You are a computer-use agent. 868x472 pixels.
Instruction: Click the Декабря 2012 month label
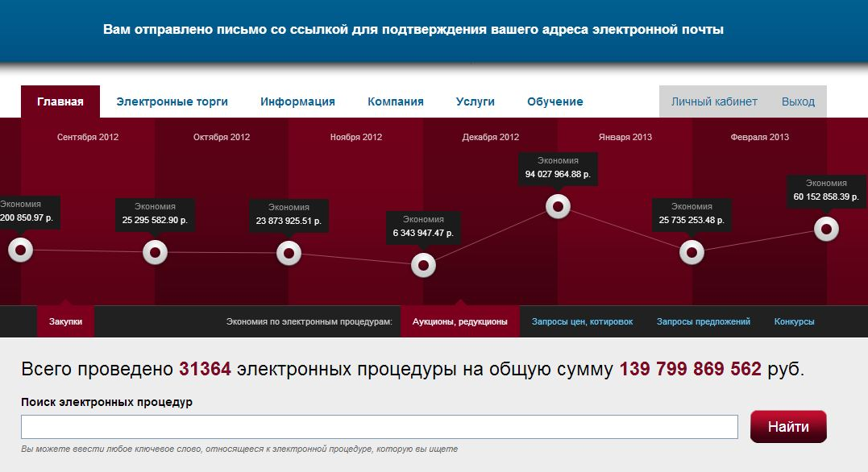pyautogui.click(x=491, y=137)
